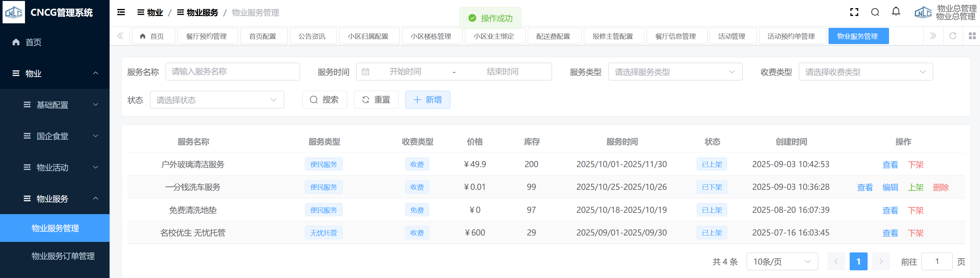Refresh the current tab with reload icon
980x278 pixels.
click(x=952, y=36)
